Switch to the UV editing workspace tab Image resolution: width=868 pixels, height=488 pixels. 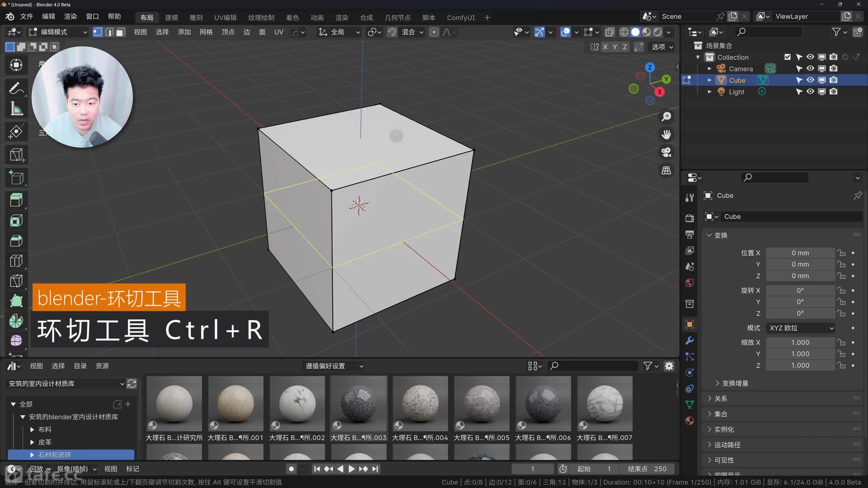(x=225, y=18)
